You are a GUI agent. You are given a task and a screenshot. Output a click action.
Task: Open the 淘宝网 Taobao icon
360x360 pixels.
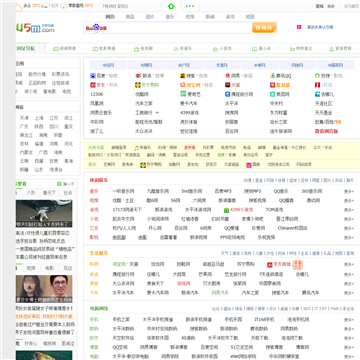[x=183, y=85]
